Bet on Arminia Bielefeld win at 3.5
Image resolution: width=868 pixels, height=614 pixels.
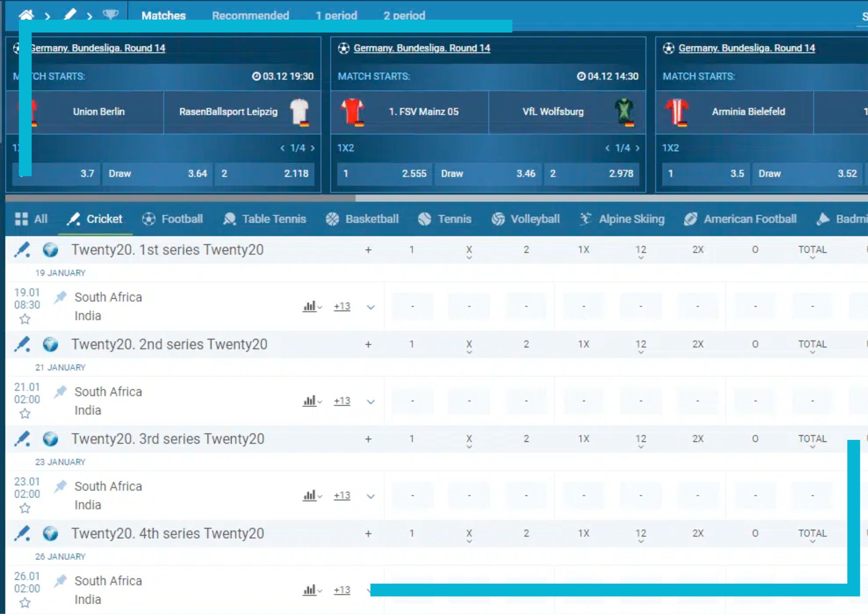706,173
